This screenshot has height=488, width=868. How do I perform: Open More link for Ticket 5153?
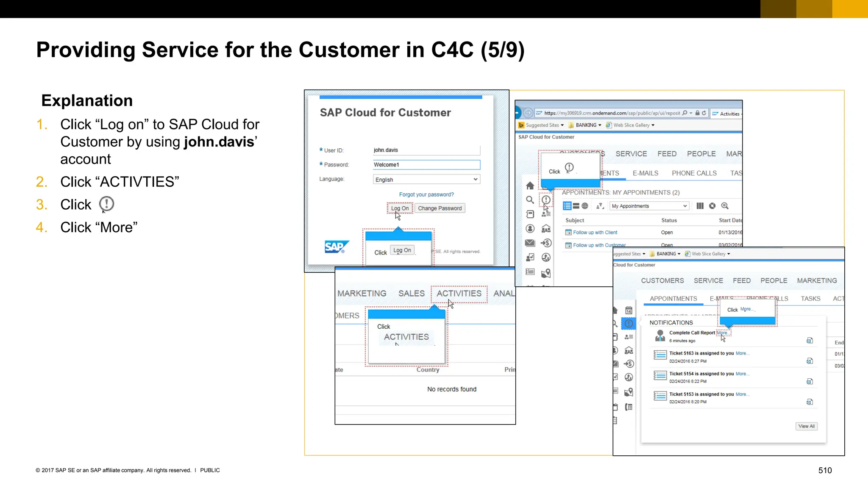point(742,394)
